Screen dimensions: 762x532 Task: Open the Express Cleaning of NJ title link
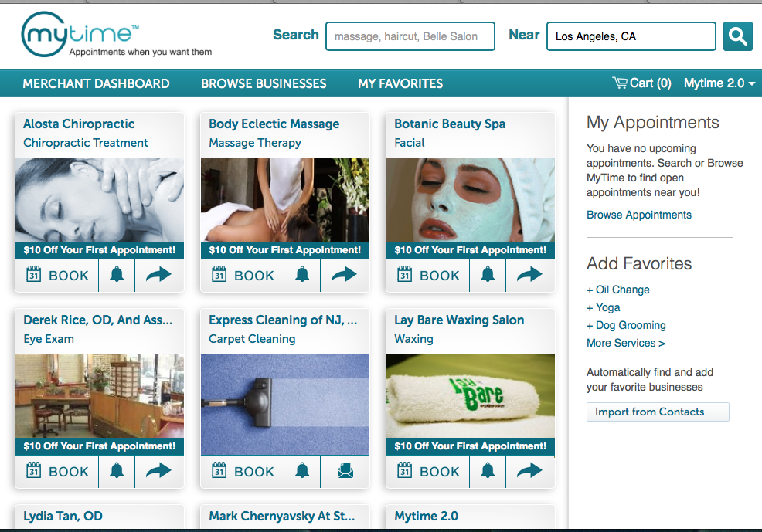pyautogui.click(x=283, y=320)
